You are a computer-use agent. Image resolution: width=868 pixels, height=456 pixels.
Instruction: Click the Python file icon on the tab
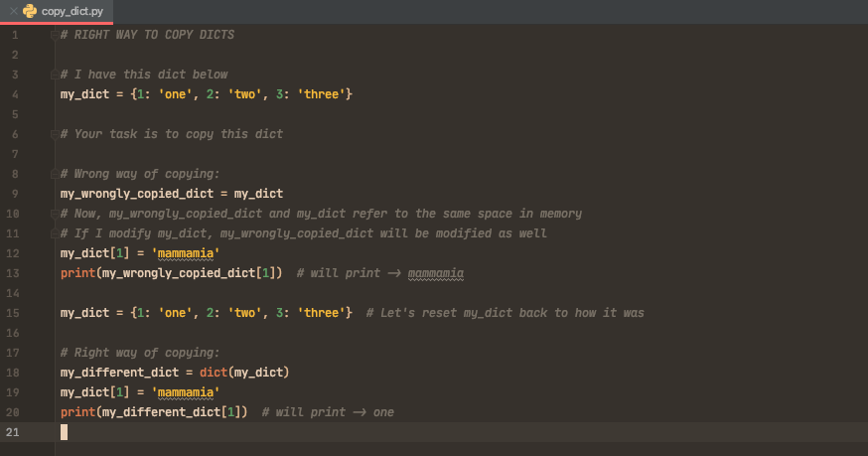tap(30, 11)
